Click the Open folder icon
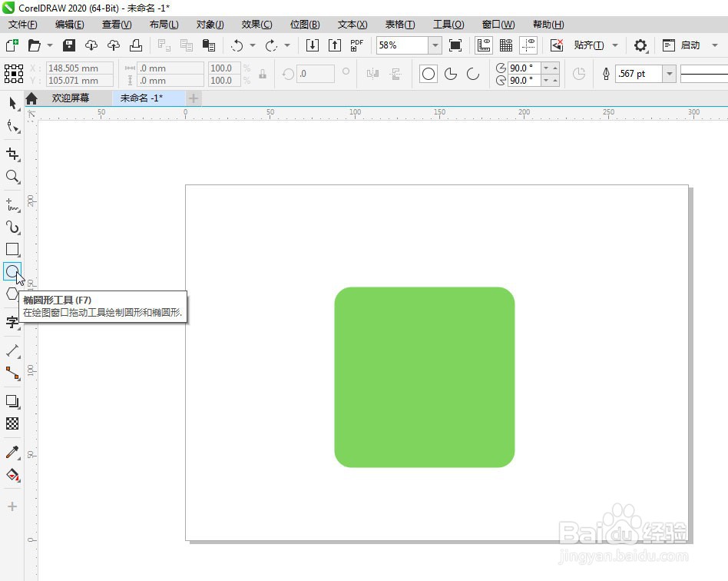This screenshot has height=581, width=728. point(35,45)
